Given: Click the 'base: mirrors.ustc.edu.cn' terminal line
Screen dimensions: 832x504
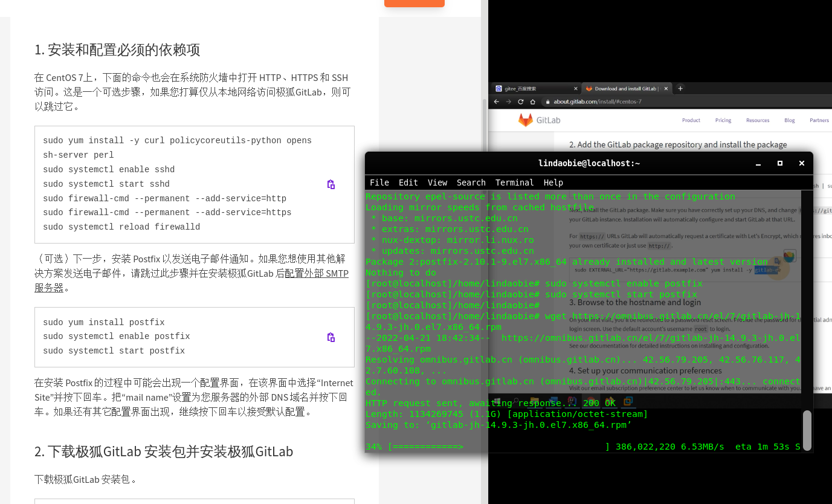Looking at the screenshot, I should pyautogui.click(x=444, y=218).
